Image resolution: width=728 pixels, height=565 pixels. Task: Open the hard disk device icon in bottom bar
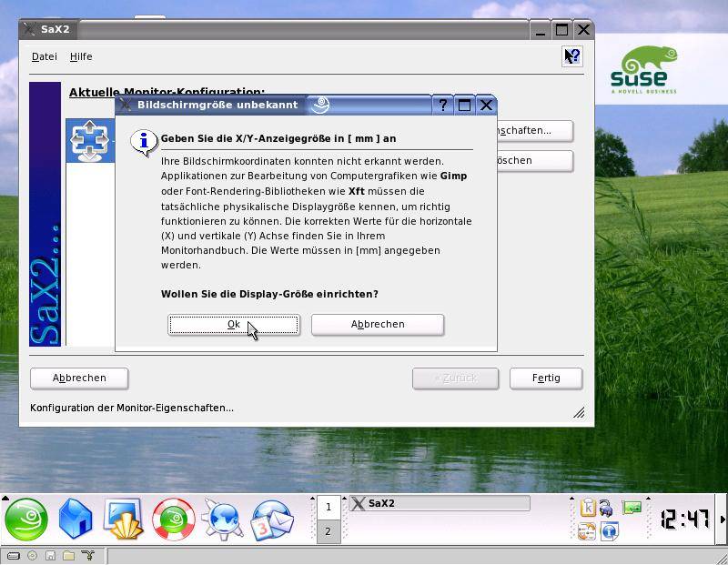click(x=14, y=556)
